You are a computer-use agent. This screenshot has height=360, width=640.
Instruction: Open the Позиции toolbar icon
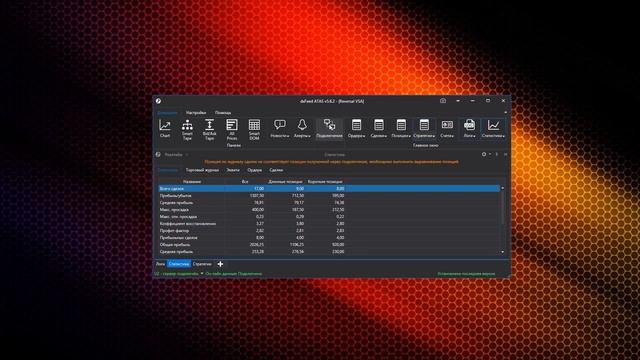tap(401, 128)
